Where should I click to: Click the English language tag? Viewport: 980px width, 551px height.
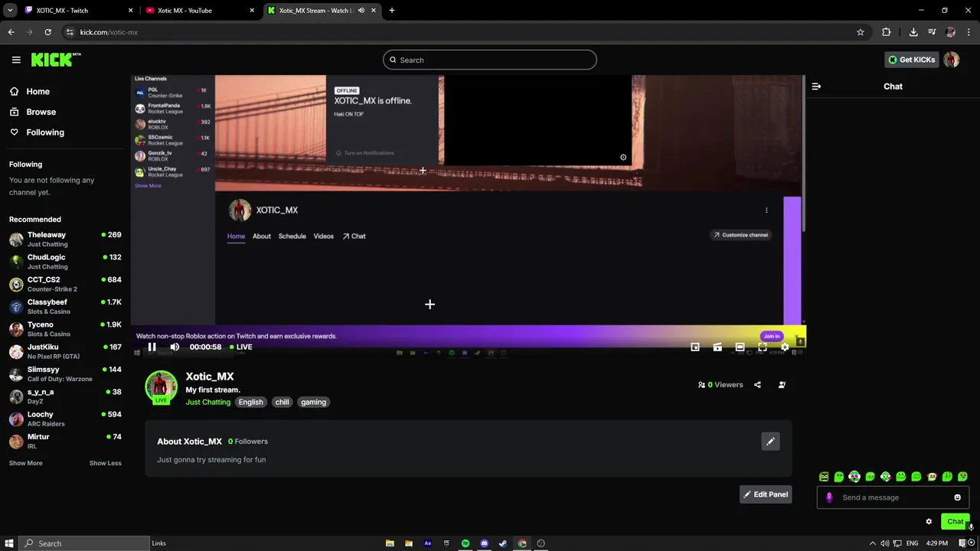[250, 402]
